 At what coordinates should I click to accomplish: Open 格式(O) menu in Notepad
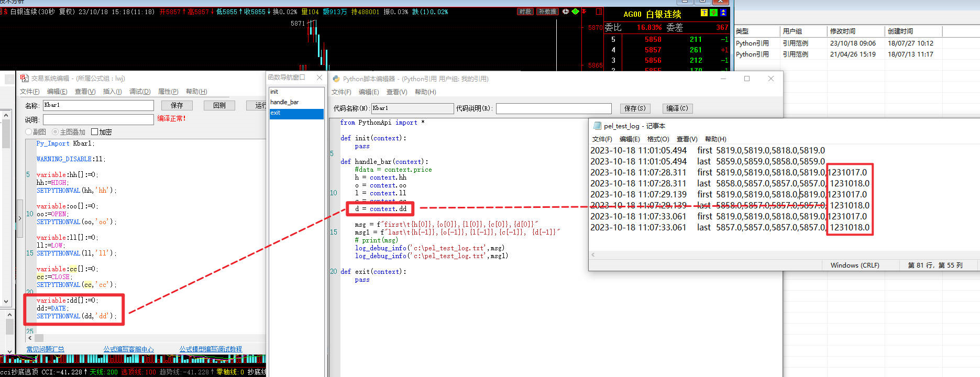(x=658, y=139)
